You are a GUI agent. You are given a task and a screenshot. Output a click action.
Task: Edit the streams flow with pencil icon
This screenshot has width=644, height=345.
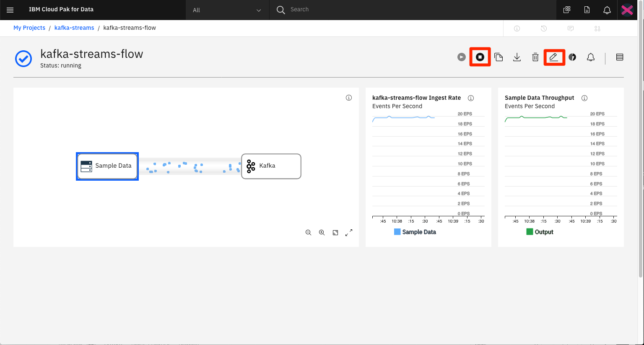point(554,57)
